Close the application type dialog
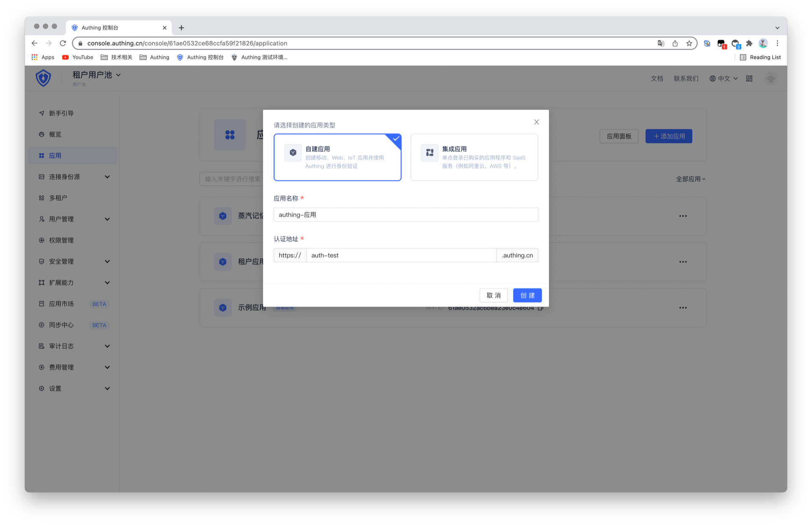This screenshot has width=812, height=525. tap(536, 122)
